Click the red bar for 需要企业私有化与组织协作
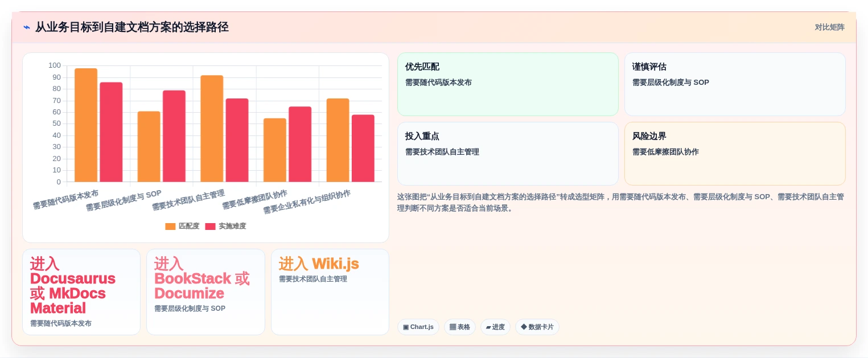 pyautogui.click(x=363, y=149)
